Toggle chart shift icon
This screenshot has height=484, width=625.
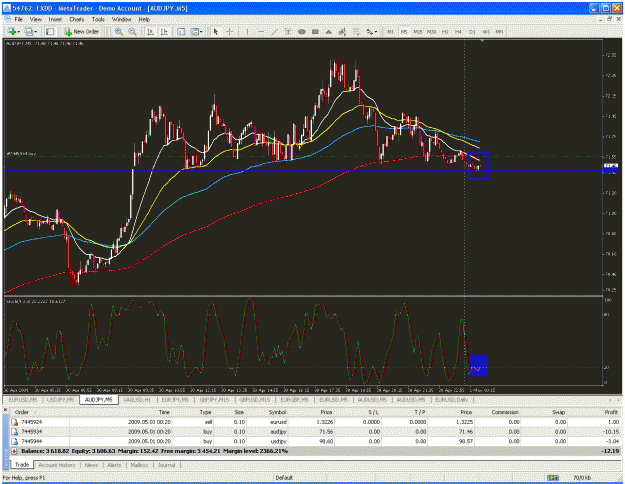[164, 31]
